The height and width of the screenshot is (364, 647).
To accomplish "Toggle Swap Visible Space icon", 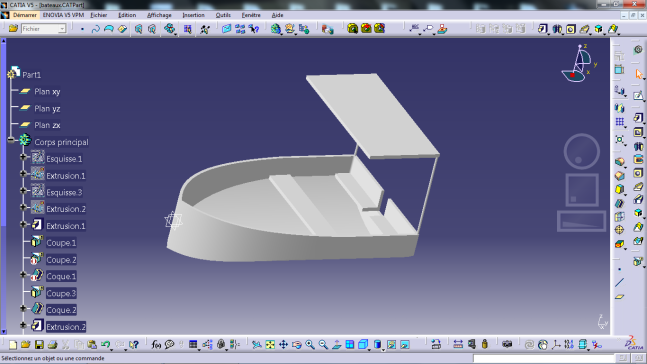I will (405, 345).
